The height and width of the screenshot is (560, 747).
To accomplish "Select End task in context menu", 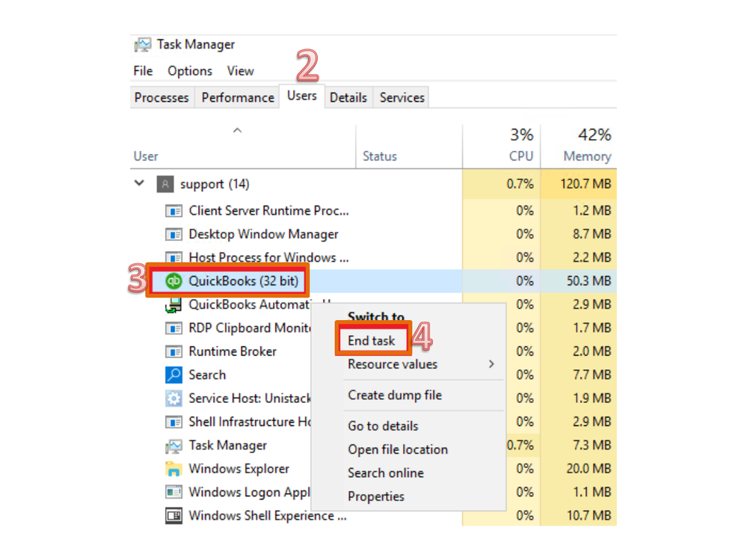I will 372,340.
